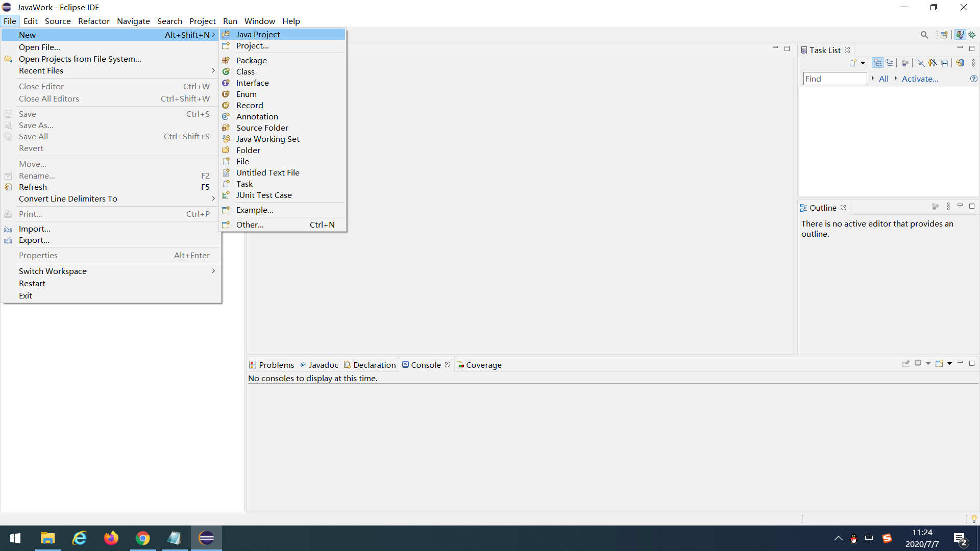Viewport: 980px width, 551px height.
Task: Click the Annotation icon in New submenu
Action: coord(226,116)
